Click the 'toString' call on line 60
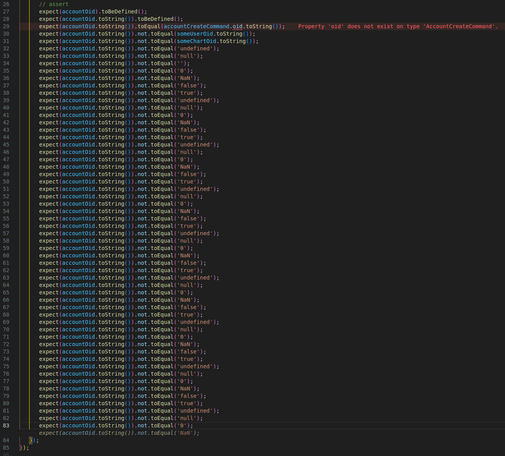The image size is (505, 456). click(111, 256)
